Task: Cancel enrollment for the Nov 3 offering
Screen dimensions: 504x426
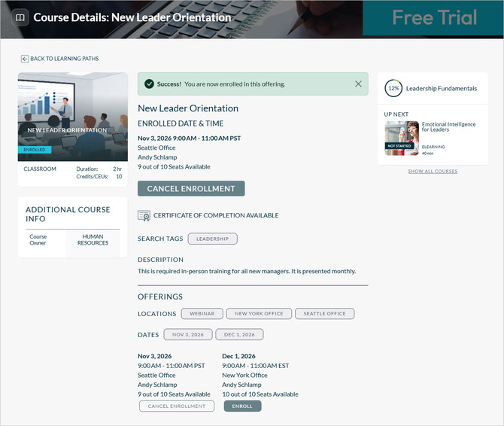Action: click(177, 406)
